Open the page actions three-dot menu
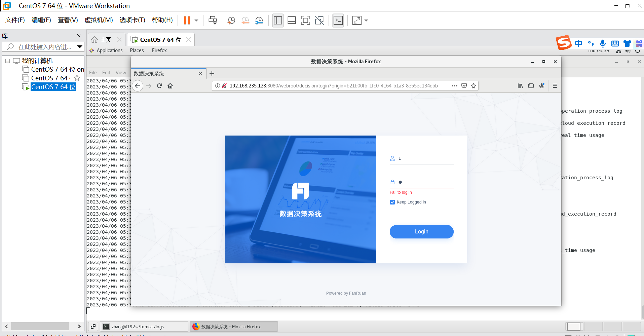 click(x=455, y=86)
